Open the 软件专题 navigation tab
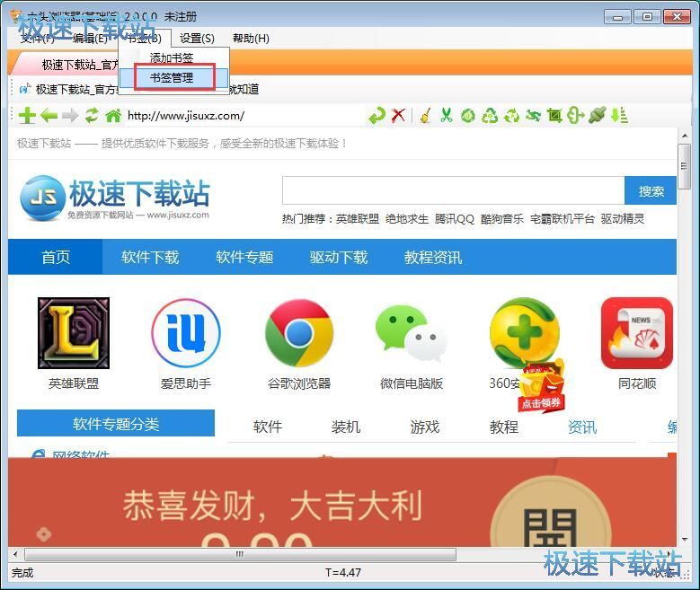Viewport: 700px width, 590px height. [244, 257]
